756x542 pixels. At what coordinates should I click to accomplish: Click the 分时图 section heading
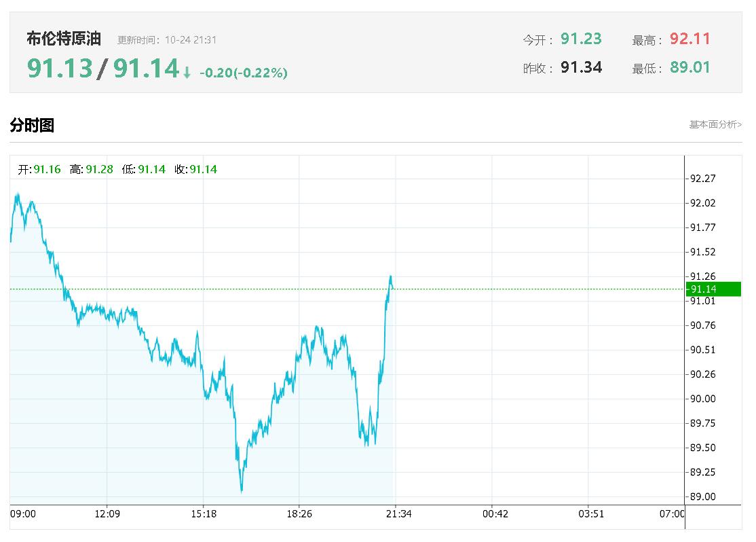[x=32, y=125]
